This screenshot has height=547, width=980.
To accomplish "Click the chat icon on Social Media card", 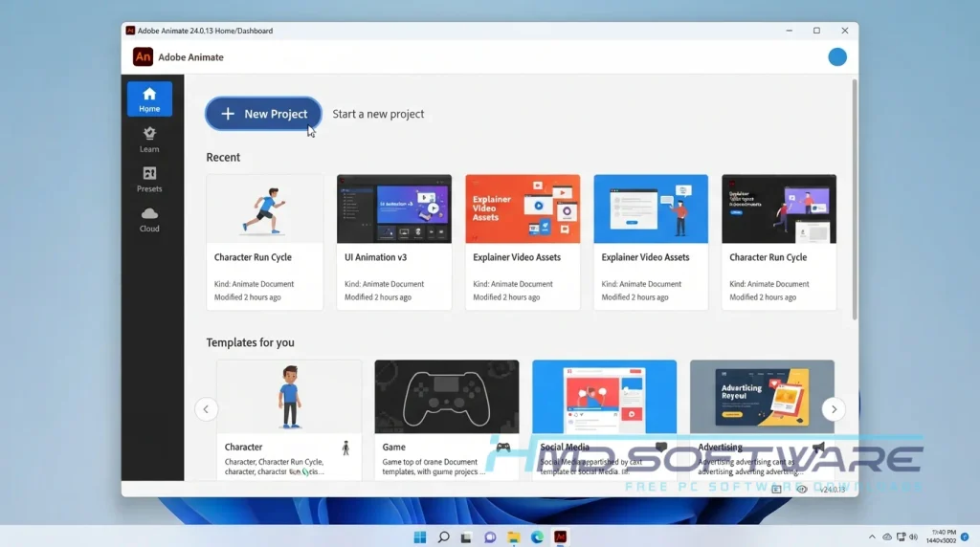I will 660,448.
